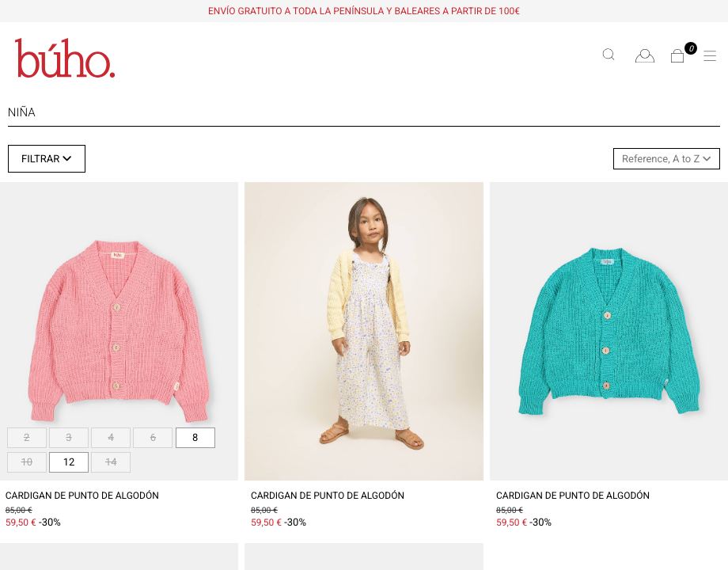Select size 14 on pink cardigan

[111, 462]
